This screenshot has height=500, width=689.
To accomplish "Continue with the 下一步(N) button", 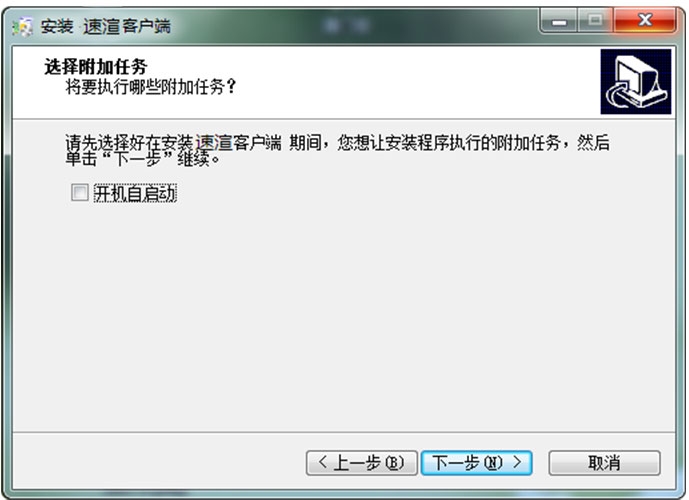I will [x=477, y=463].
